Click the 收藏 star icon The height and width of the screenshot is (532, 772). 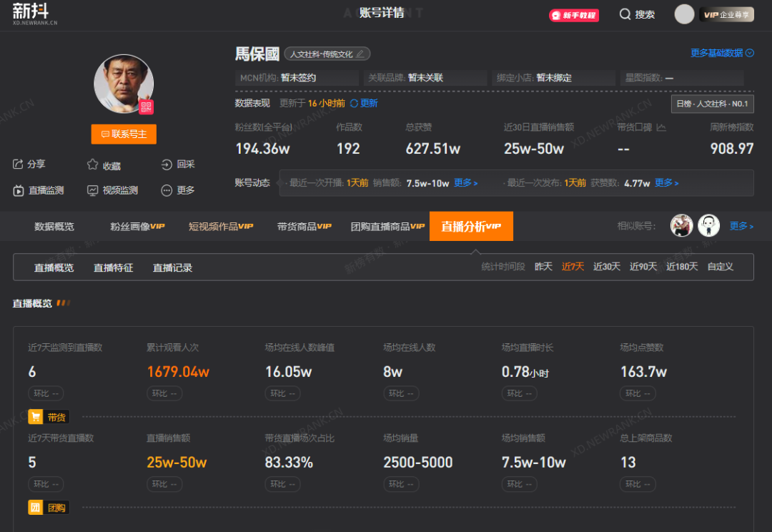(x=93, y=164)
